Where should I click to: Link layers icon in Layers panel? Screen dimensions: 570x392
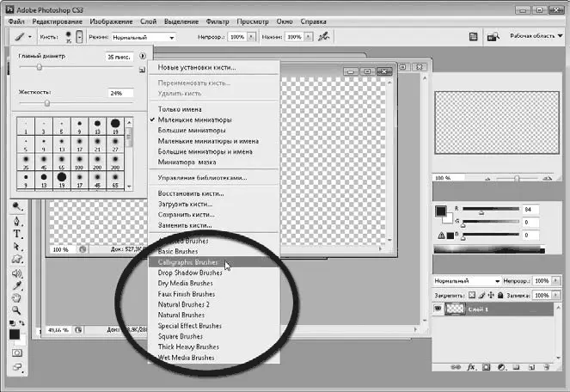pos(456,367)
